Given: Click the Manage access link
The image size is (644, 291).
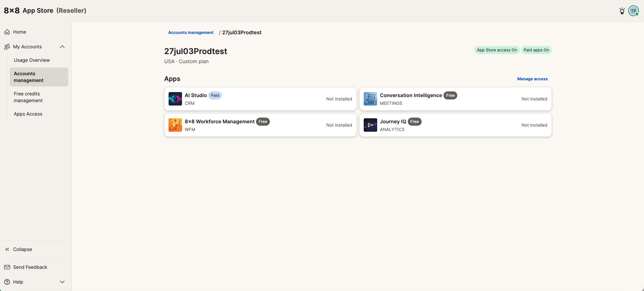Looking at the screenshot, I should click(x=532, y=79).
